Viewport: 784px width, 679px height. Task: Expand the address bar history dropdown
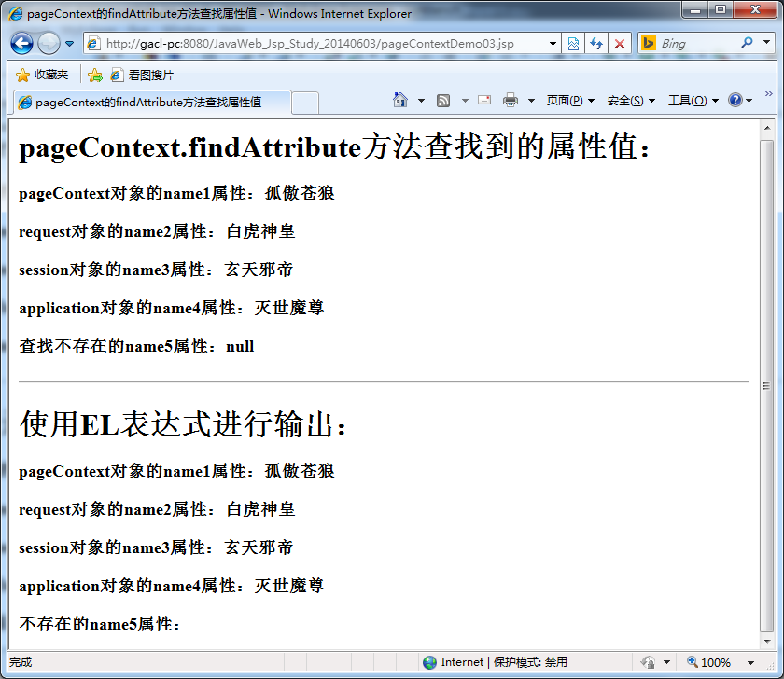553,44
